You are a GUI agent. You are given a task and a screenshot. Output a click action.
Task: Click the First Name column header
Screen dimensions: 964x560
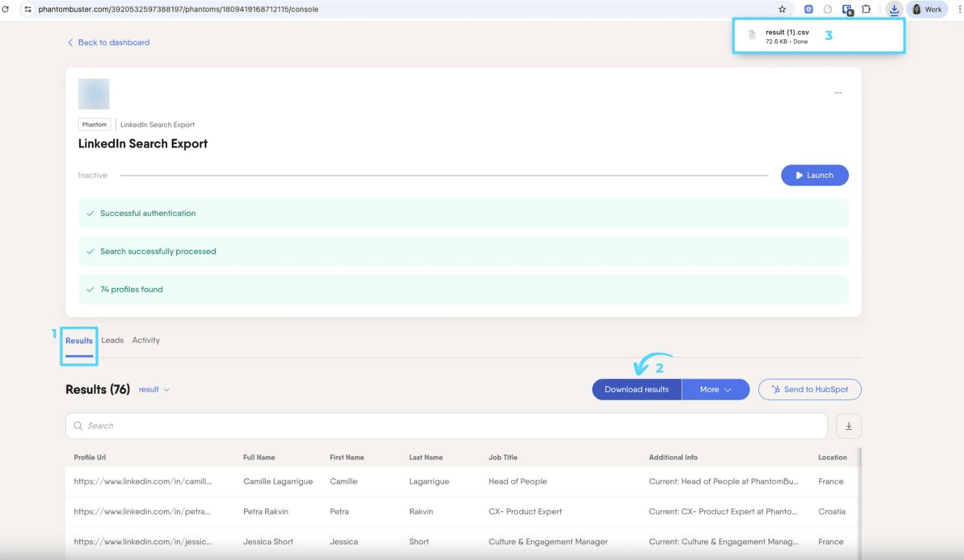tap(347, 457)
